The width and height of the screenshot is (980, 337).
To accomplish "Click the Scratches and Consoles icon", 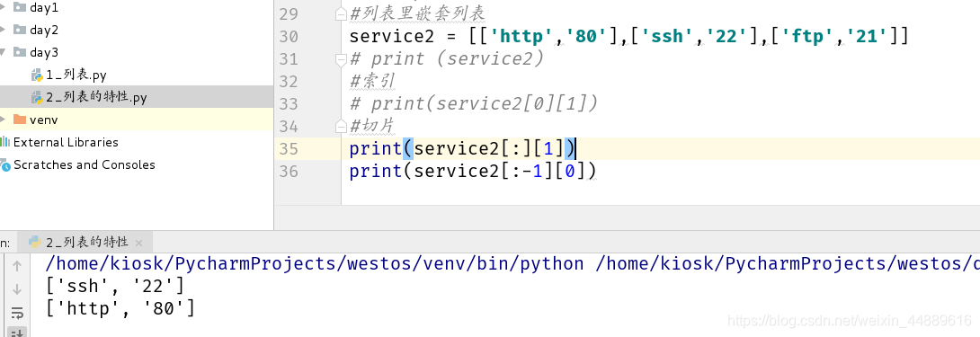I will pyautogui.click(x=5, y=165).
